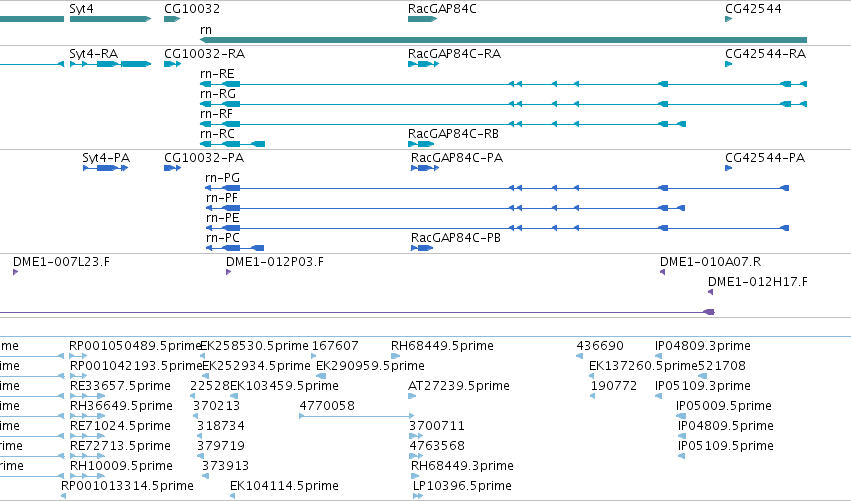The height and width of the screenshot is (501, 851).
Task: Select the EK252934.5prime EST label
Action: pos(256,366)
